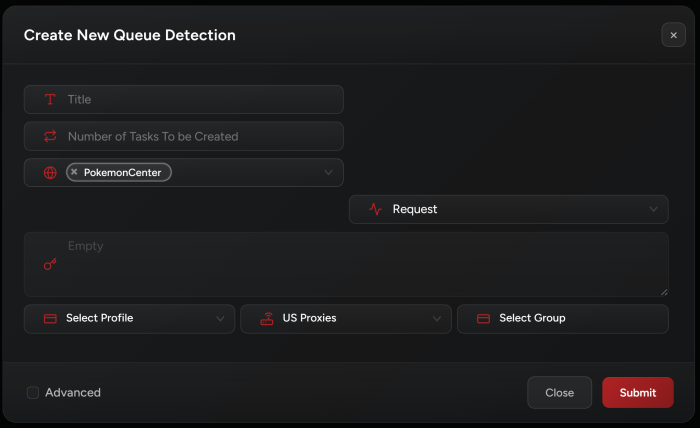The width and height of the screenshot is (700, 428).
Task: Click the Close button
Action: pyautogui.click(x=559, y=393)
